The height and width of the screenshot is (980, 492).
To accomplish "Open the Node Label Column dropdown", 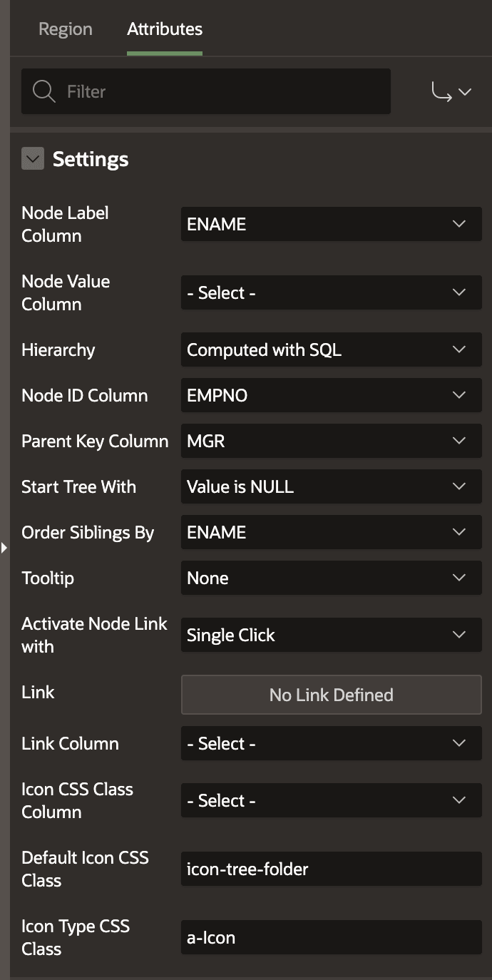I will click(332, 224).
